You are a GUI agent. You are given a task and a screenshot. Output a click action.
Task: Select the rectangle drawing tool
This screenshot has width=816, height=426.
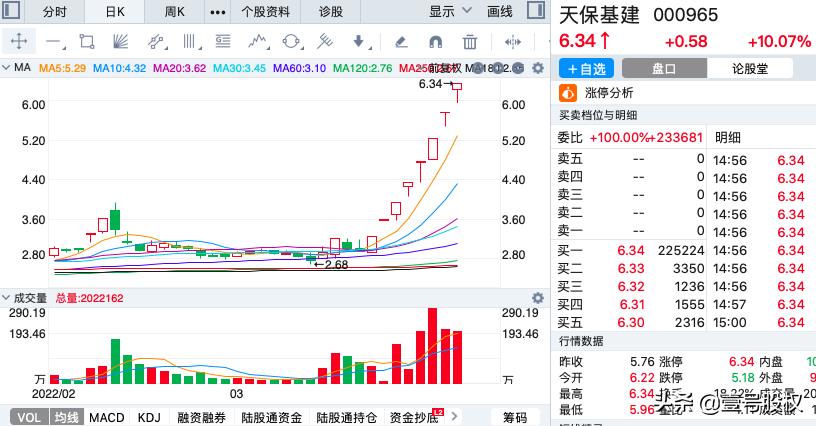87,42
